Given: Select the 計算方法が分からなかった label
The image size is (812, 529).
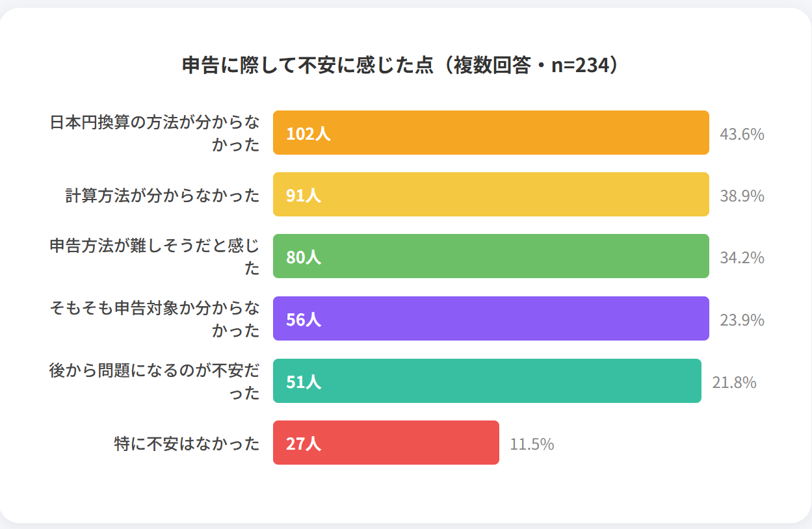Looking at the screenshot, I should click(x=163, y=195).
